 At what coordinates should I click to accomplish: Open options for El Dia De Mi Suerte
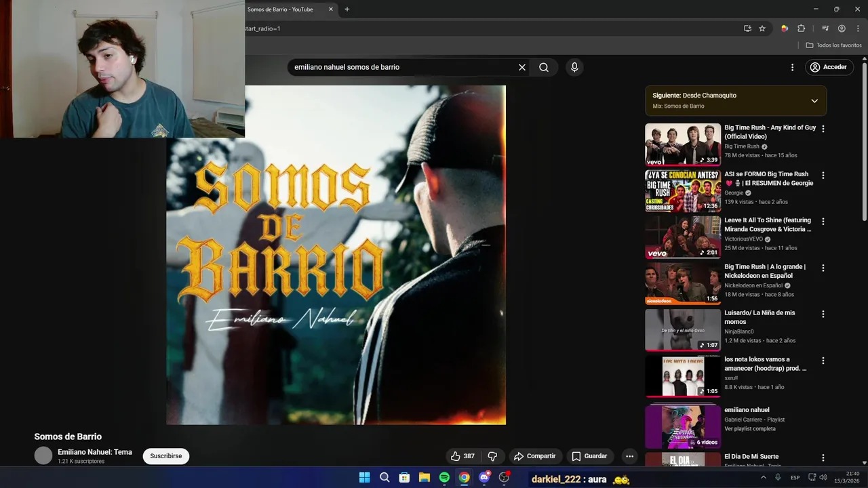(823, 458)
